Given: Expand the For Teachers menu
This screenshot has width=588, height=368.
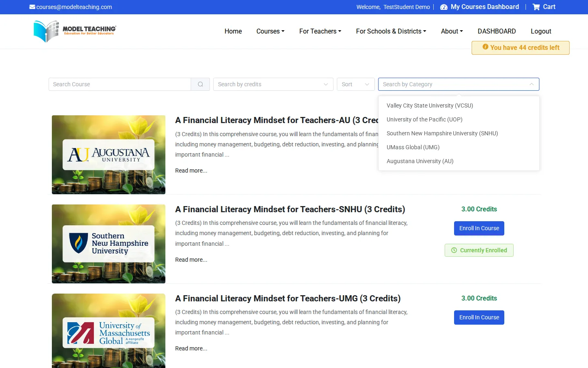Looking at the screenshot, I should pos(320,31).
